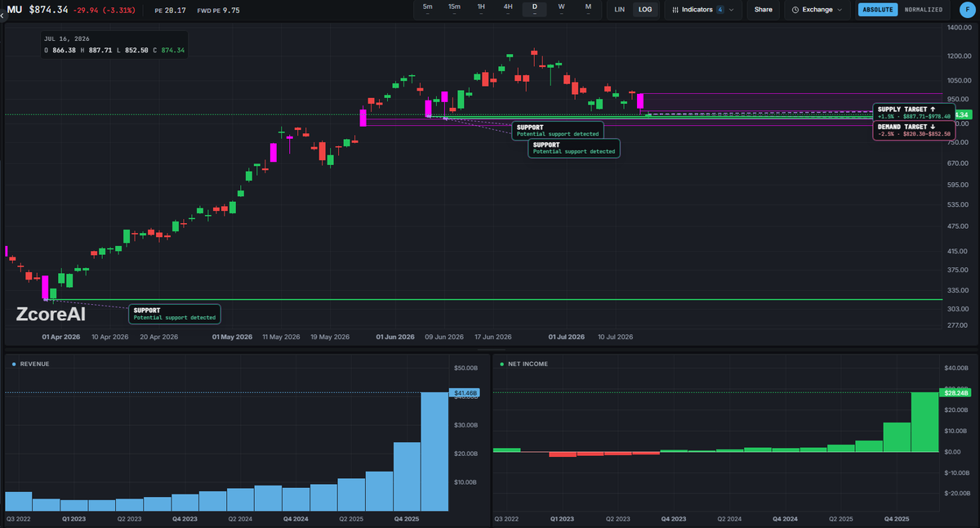Click the SUPPLY TARGET label box
Screen dimensions: 980x528
point(914,113)
